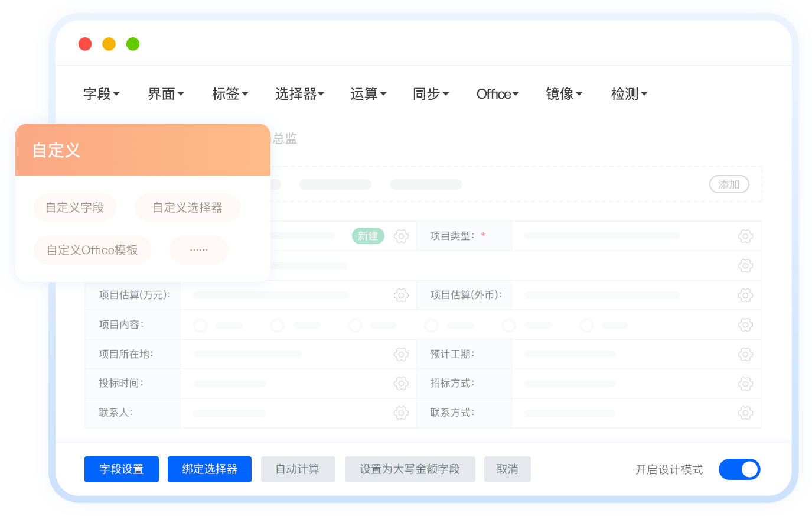Select first radio option in 项目内容
Screen dimensions: 812x516
pyautogui.click(x=201, y=325)
